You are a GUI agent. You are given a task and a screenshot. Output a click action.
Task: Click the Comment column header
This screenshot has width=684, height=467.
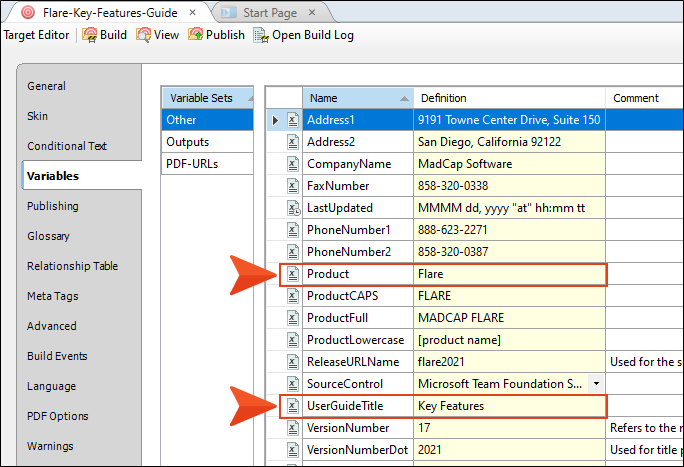coord(644,98)
